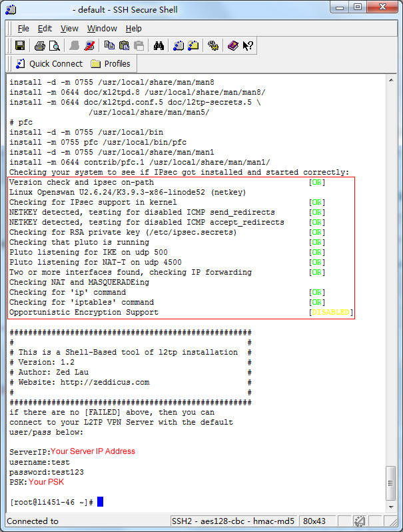Click the '80x43' terminal size status entry
403x532 pixels.
point(314,521)
